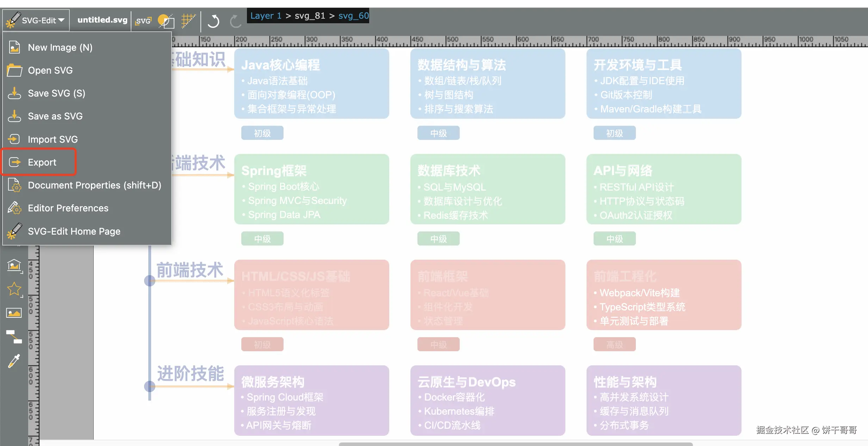Choose New Image (N) menu entry
868x446 pixels.
point(60,47)
